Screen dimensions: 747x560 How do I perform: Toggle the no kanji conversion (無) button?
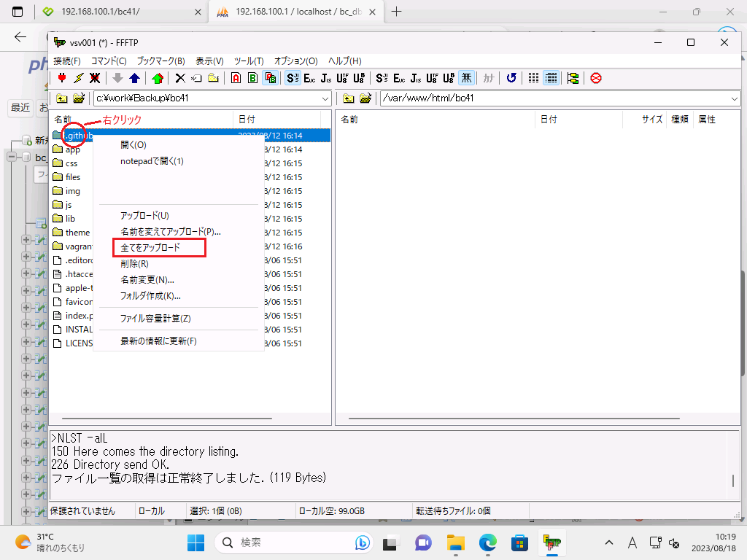[x=467, y=78]
